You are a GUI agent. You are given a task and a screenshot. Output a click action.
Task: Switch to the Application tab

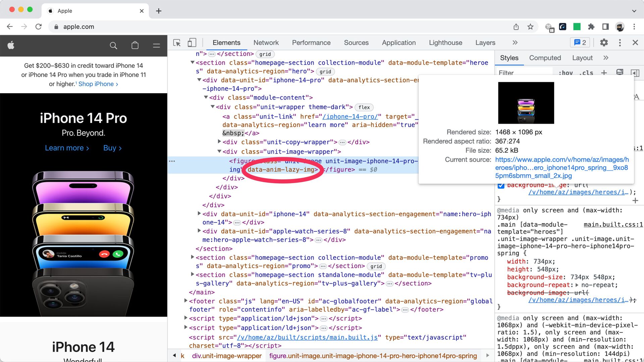(x=399, y=43)
